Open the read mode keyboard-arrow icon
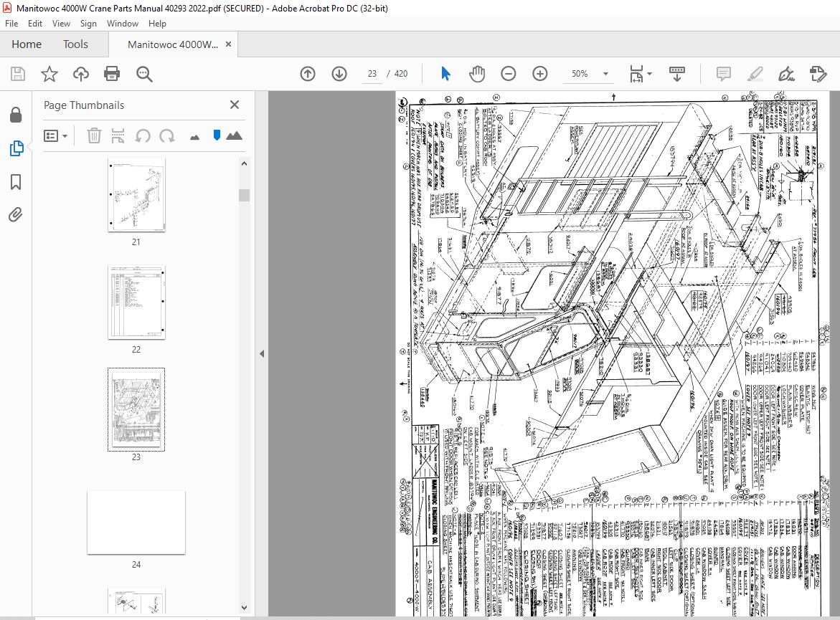The width and height of the screenshot is (840, 620). (677, 74)
